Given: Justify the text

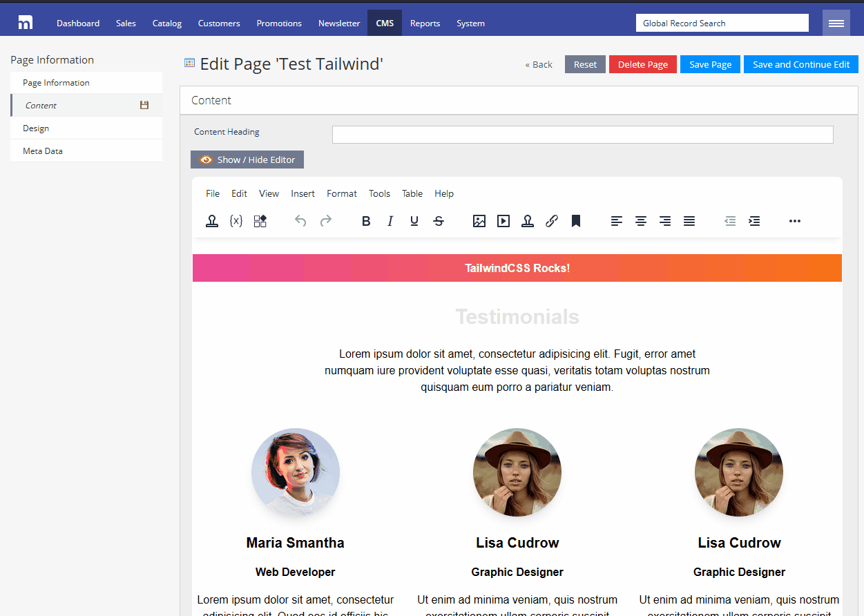Looking at the screenshot, I should 689,221.
